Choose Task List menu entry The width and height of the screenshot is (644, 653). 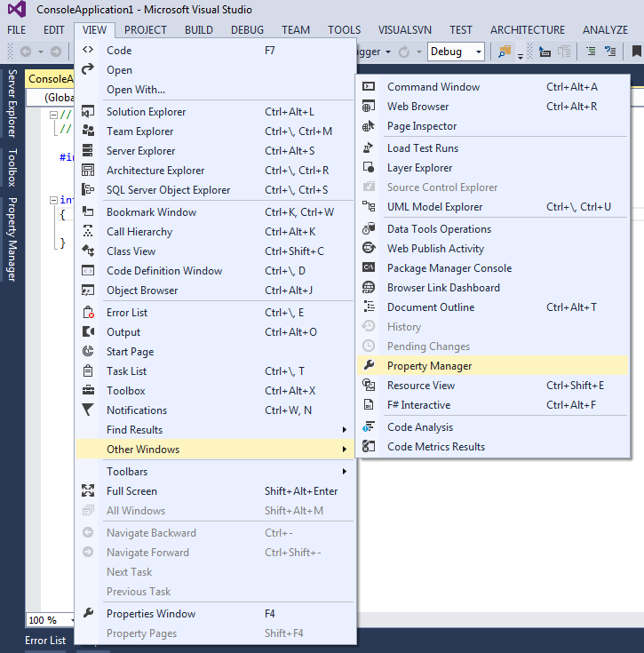(215, 371)
